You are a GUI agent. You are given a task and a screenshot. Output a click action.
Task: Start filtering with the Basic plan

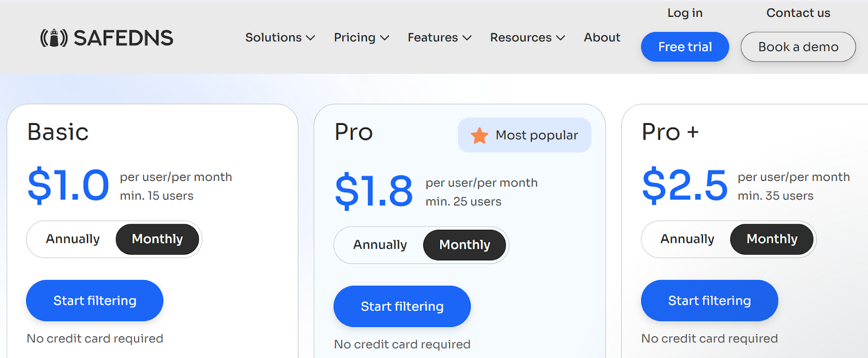(x=94, y=300)
